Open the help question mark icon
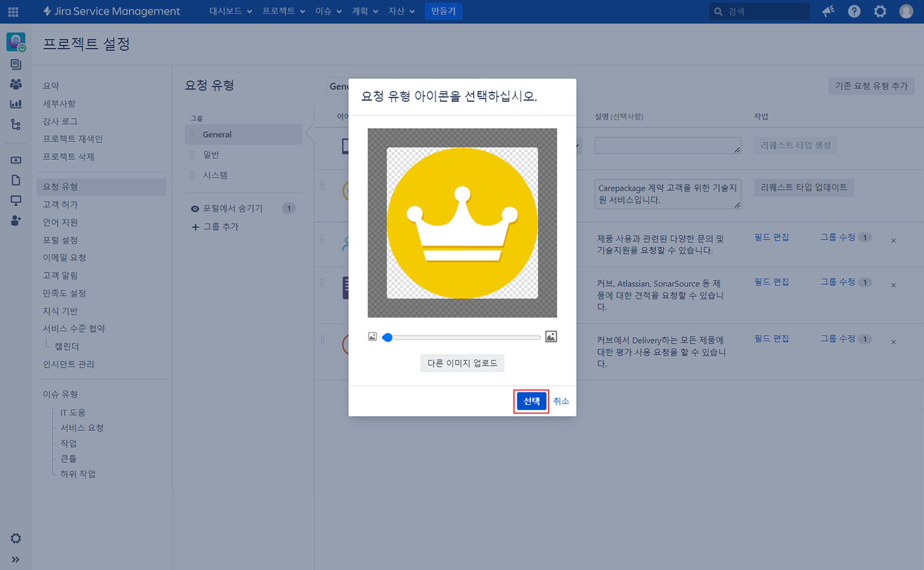The image size is (924, 570). (x=854, y=11)
